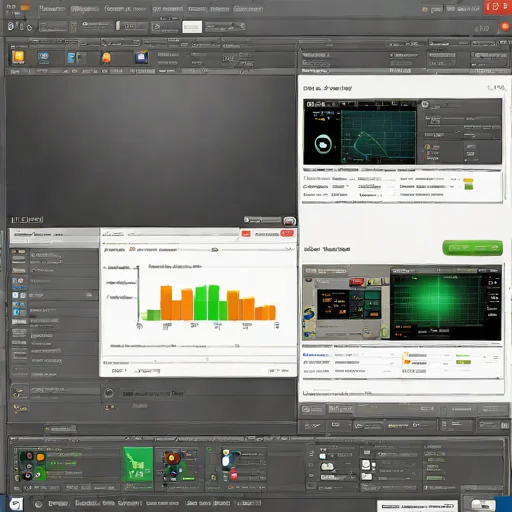512x512 pixels.
Task: Open the blue document icon in the ribbon
Action: (x=71, y=58)
